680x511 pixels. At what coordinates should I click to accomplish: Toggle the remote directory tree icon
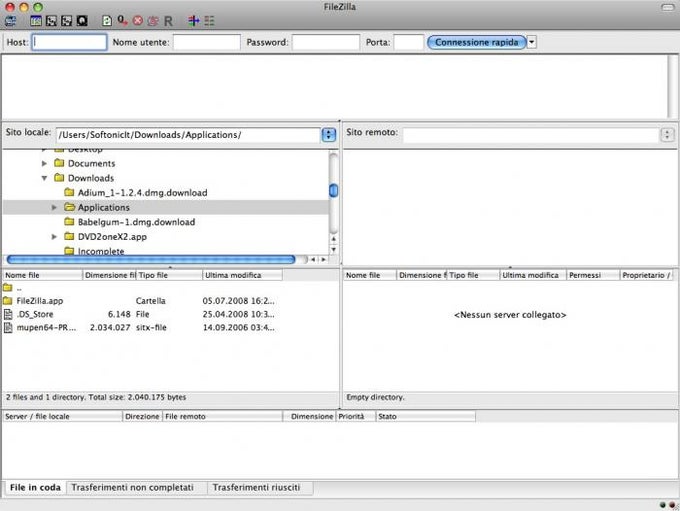(66, 21)
